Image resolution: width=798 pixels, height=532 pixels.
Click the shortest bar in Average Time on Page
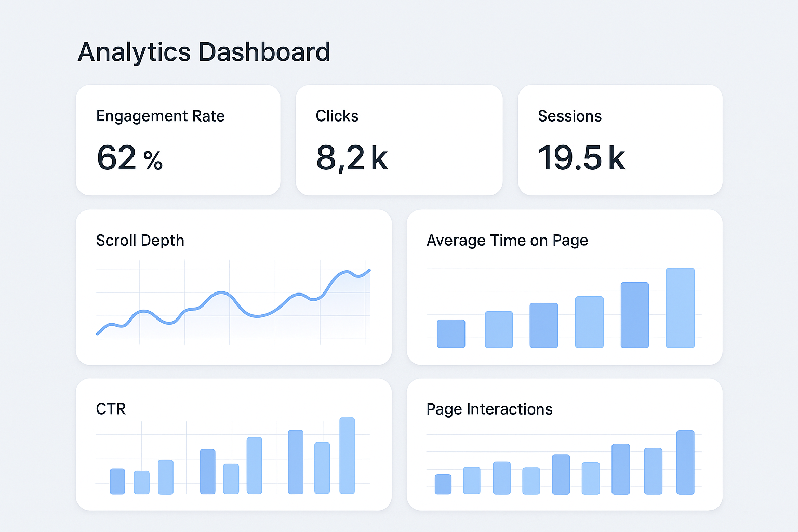pyautogui.click(x=451, y=332)
